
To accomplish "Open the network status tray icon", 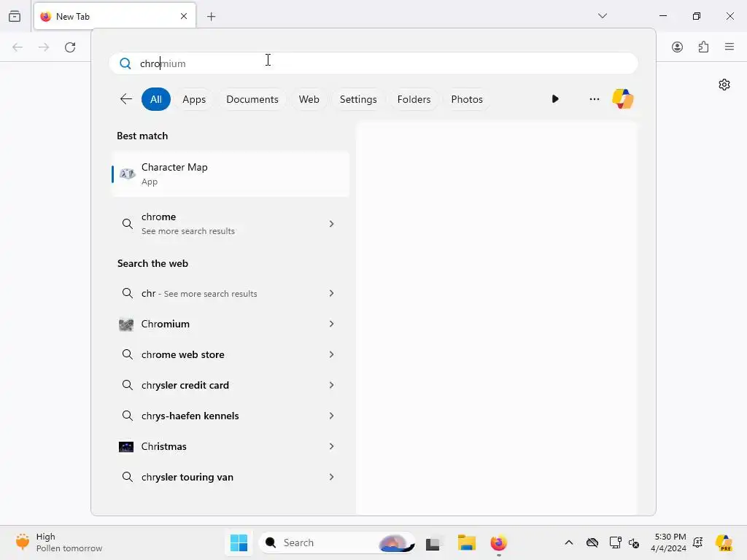I will point(615,542).
